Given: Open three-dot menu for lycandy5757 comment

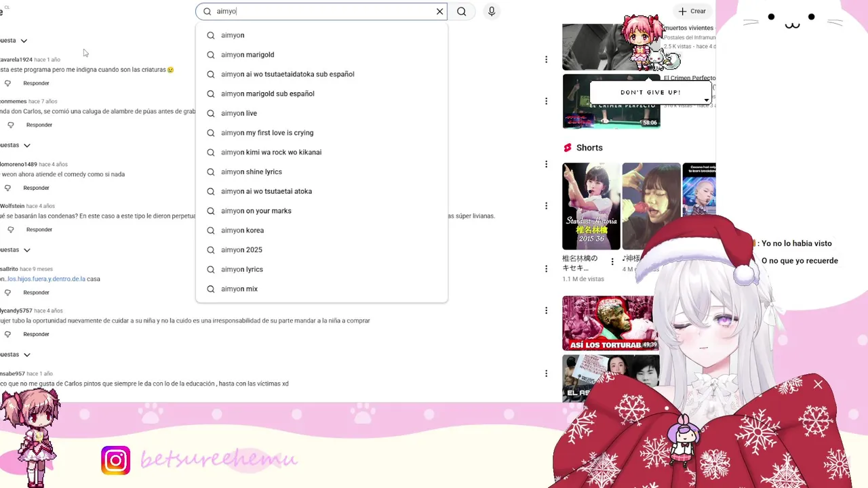Looking at the screenshot, I should coord(546,310).
